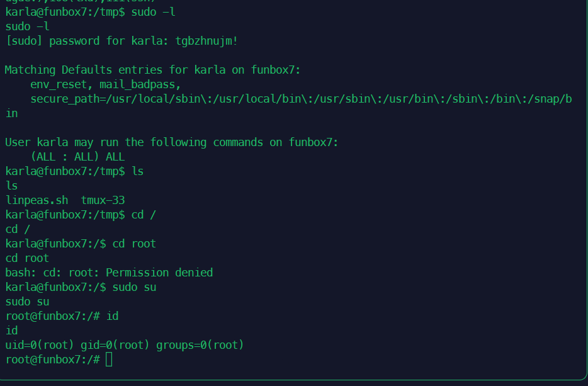Click the secure_path value line

[301, 99]
